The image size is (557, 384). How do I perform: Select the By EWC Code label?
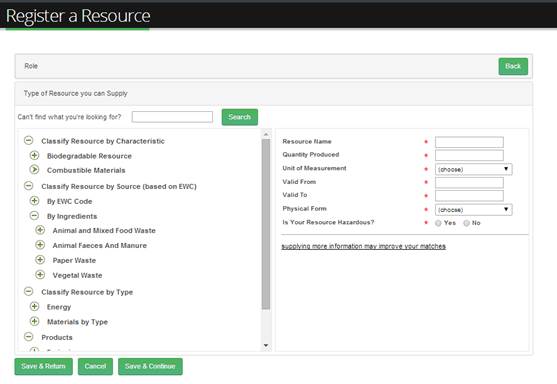point(70,201)
